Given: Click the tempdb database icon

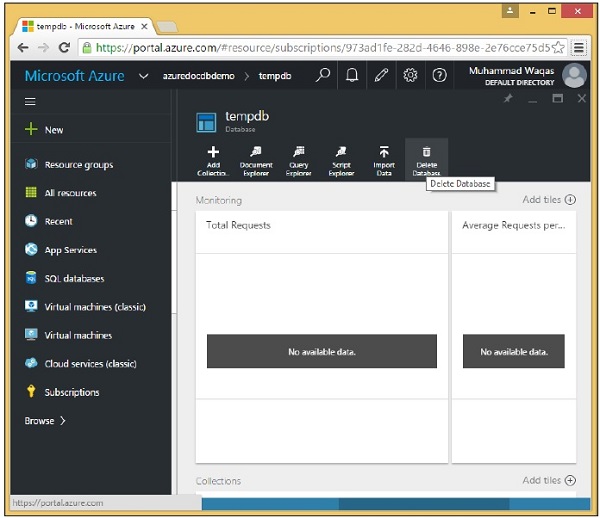Looking at the screenshot, I should (206, 122).
